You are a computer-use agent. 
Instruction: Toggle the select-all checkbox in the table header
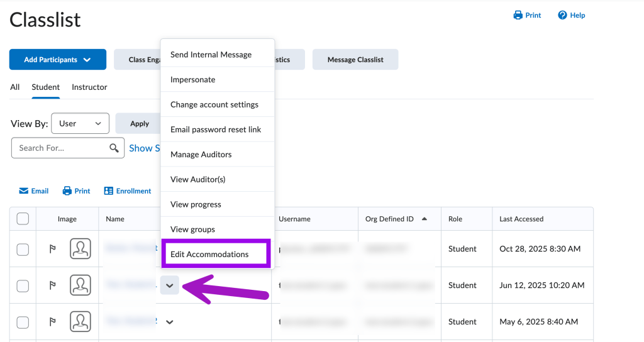[23, 219]
